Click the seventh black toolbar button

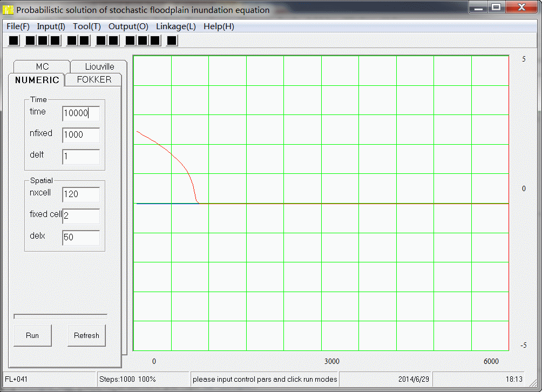101,40
